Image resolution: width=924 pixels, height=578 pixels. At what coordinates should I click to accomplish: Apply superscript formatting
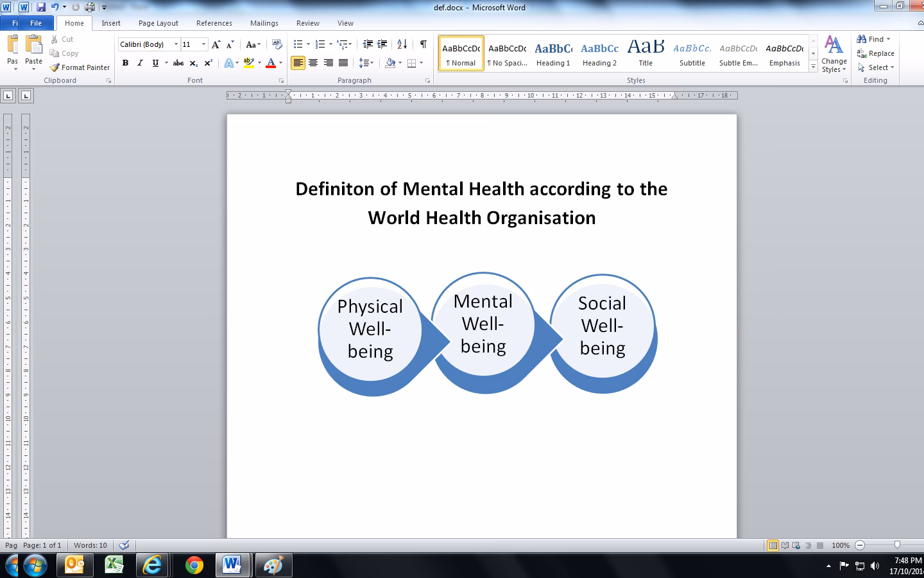(x=208, y=63)
